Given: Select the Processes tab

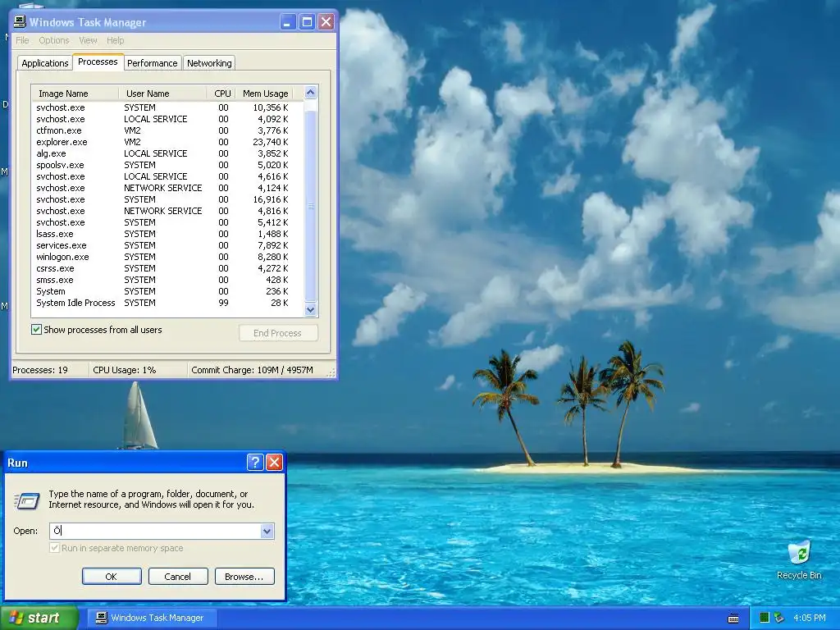Looking at the screenshot, I should pos(98,62).
